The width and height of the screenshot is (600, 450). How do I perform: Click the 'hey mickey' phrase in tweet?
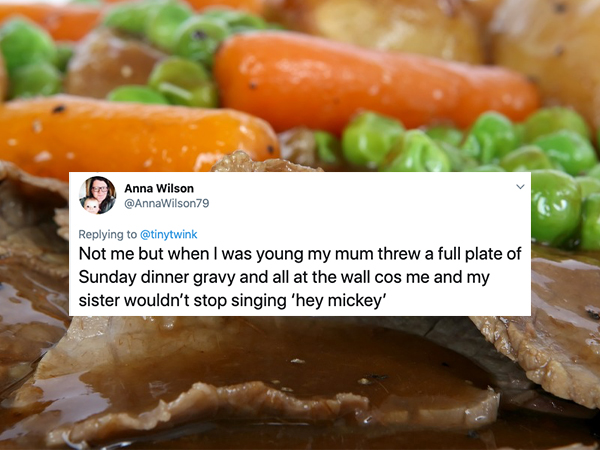click(335, 301)
